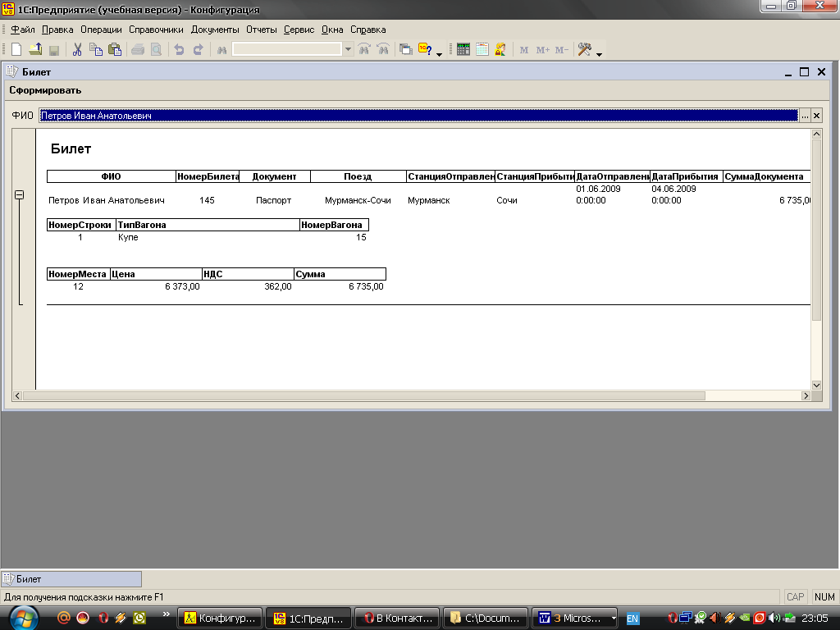Click the Paste clipboard icon
Viewport: 840px width, 630px height.
115,49
